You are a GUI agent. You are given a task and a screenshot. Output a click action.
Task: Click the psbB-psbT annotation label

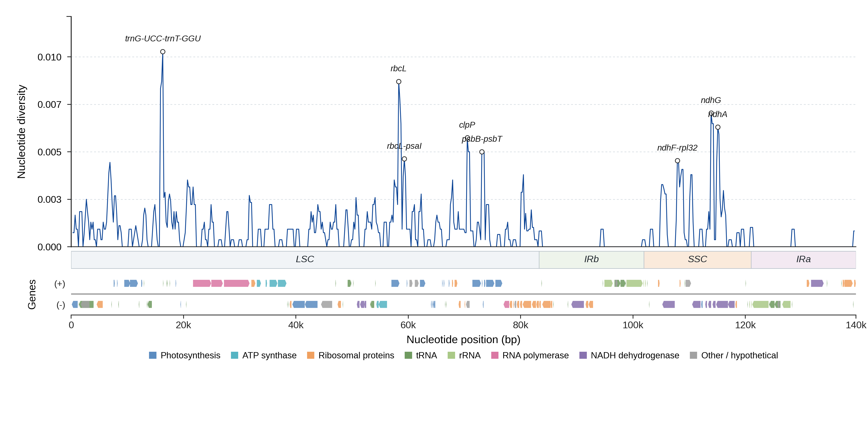[x=482, y=139]
